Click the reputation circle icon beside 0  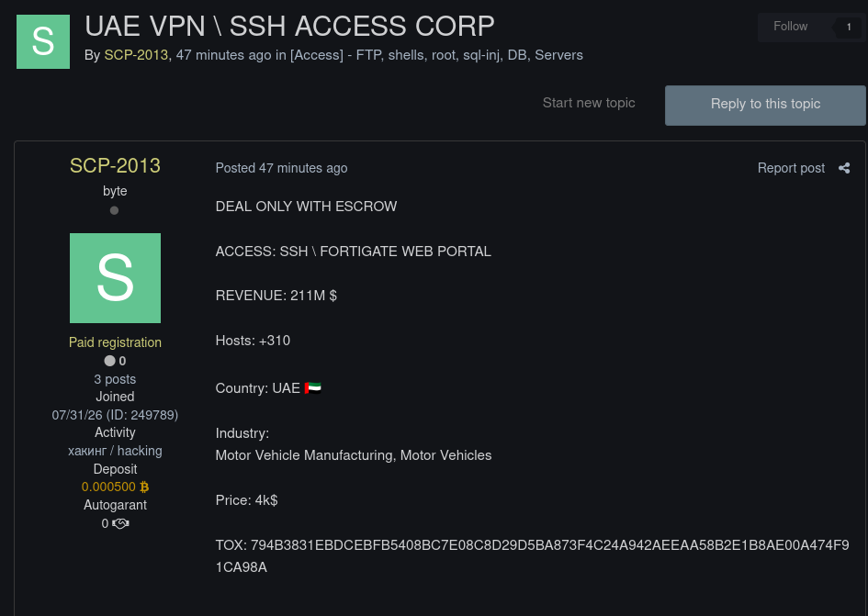109,361
